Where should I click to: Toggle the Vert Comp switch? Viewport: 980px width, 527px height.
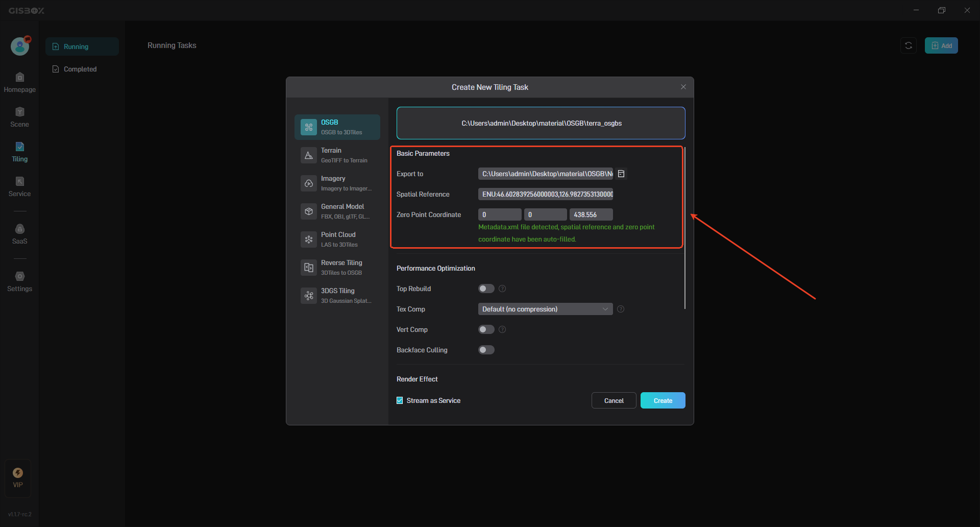point(486,329)
